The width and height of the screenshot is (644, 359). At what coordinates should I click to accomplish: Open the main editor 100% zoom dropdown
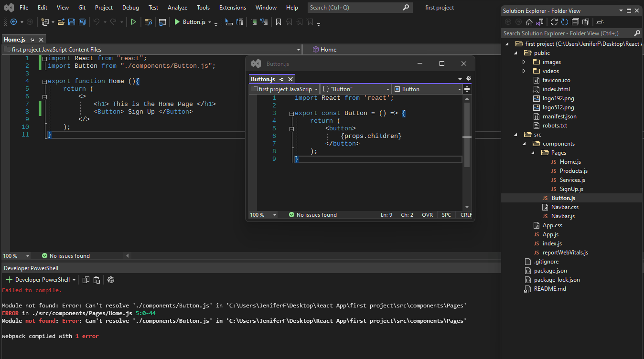point(27,256)
